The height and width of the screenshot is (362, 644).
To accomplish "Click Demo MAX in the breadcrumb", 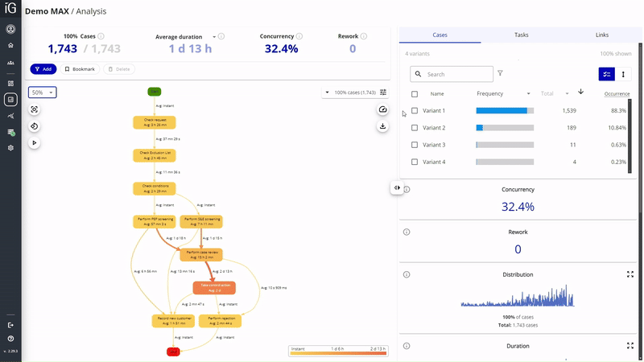I will (47, 11).
